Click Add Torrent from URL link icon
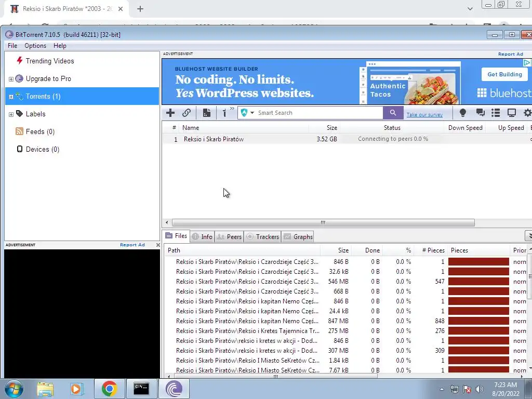Image resolution: width=532 pixels, height=399 pixels. coord(187,113)
